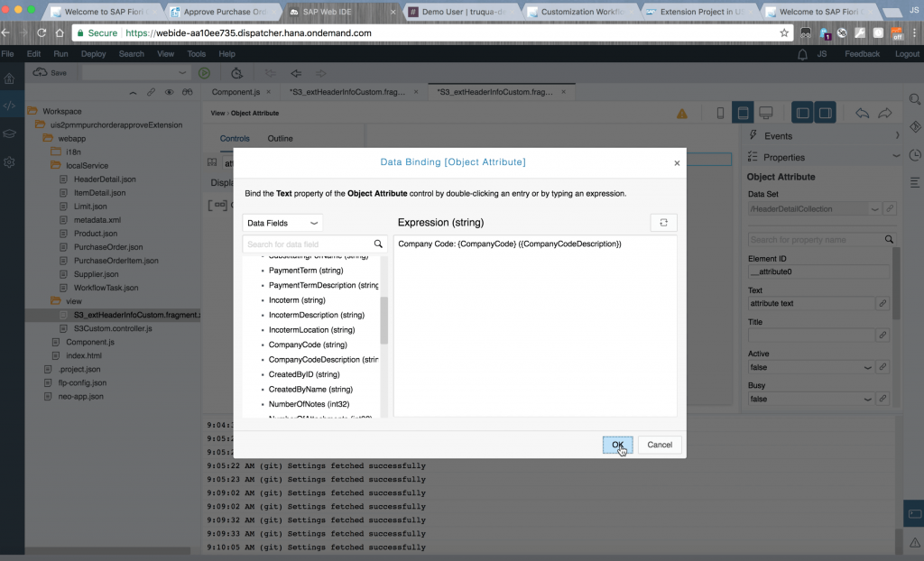Image resolution: width=924 pixels, height=561 pixels.
Task: Click the Feedback link
Action: [862, 53]
